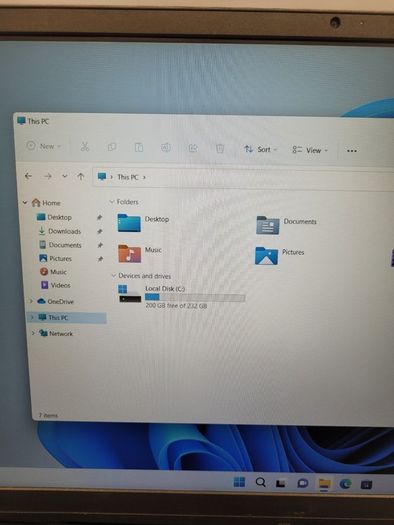Click the Rename icon in toolbar
Viewport: 394px width, 525px height.
166,148
